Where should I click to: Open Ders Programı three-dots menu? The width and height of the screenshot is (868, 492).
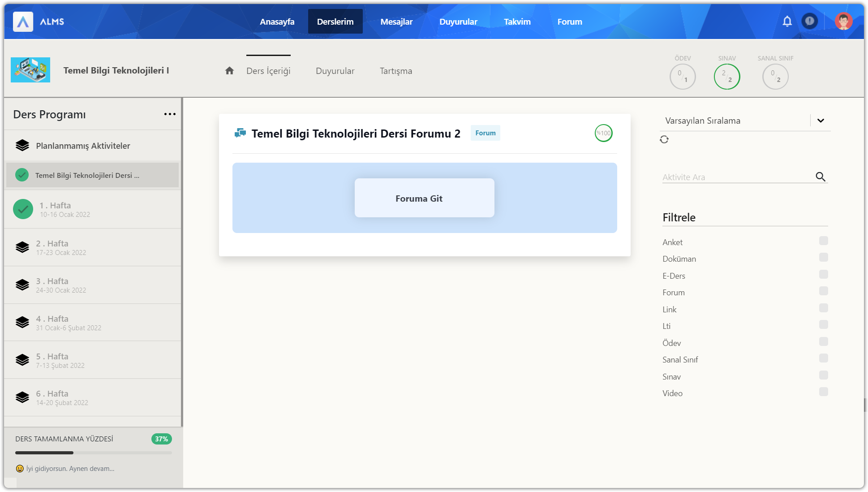point(170,114)
